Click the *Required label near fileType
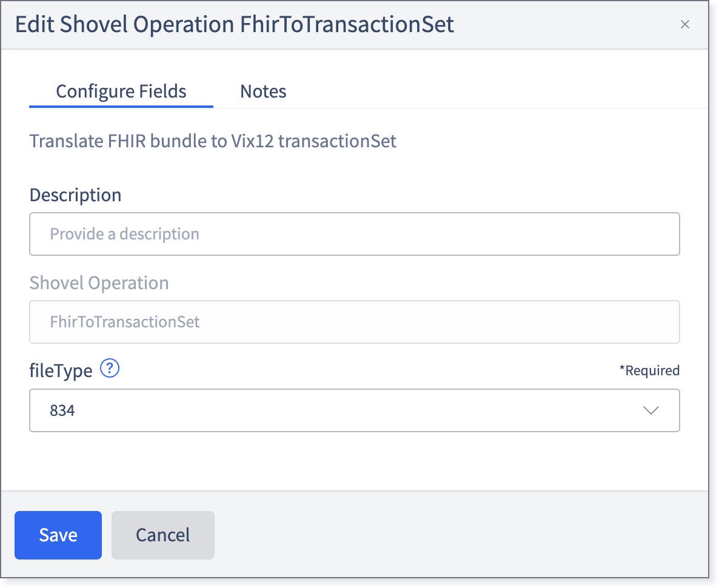This screenshot has width=719, height=588. pos(650,370)
